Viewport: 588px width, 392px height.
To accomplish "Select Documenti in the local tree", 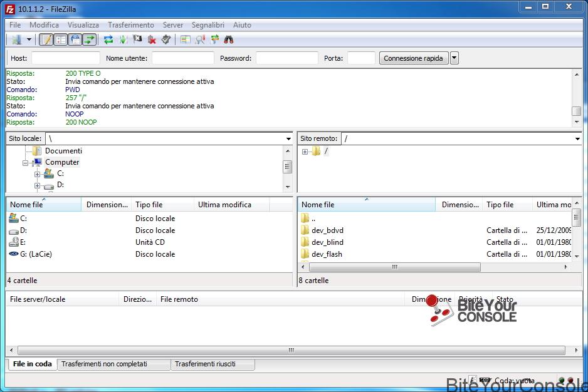I will [63, 151].
